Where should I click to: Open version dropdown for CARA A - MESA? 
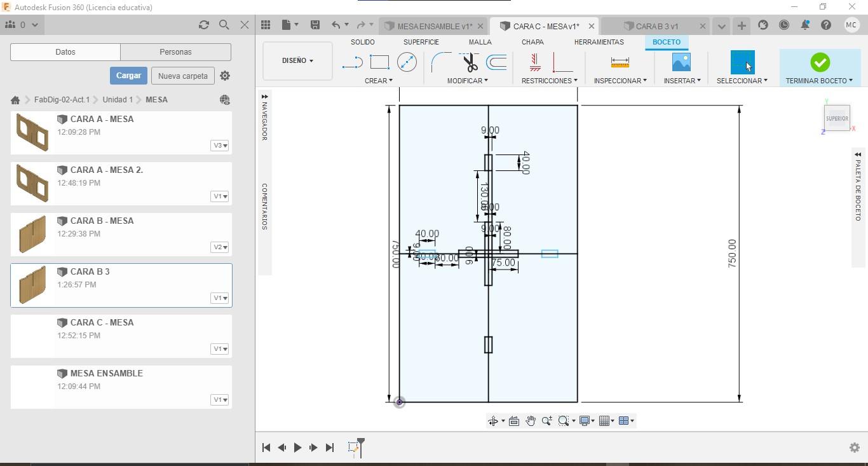click(220, 146)
